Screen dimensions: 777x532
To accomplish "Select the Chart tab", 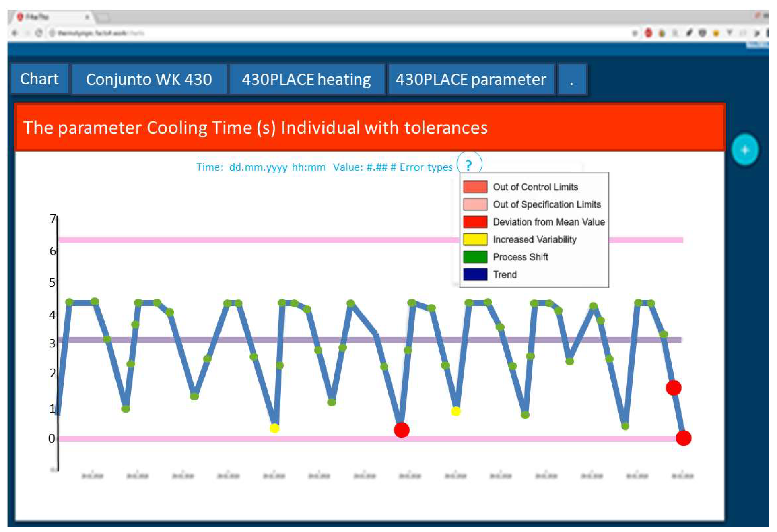I will click(39, 79).
